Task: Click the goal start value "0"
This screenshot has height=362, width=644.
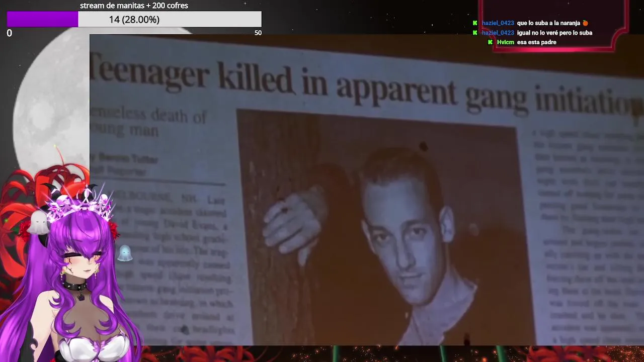Action: click(x=9, y=33)
